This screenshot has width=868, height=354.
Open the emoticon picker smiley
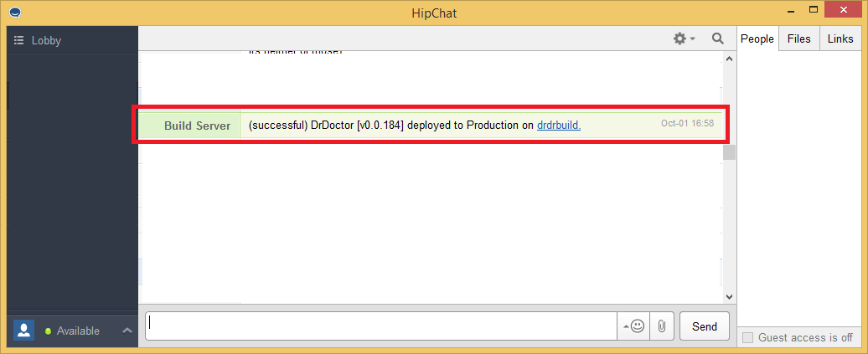tap(637, 326)
